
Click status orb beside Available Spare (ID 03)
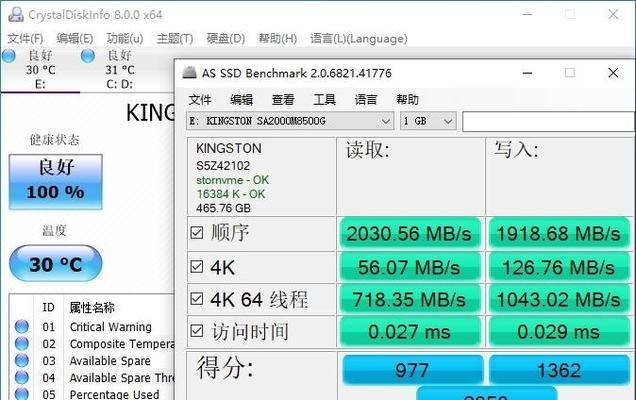point(21,361)
